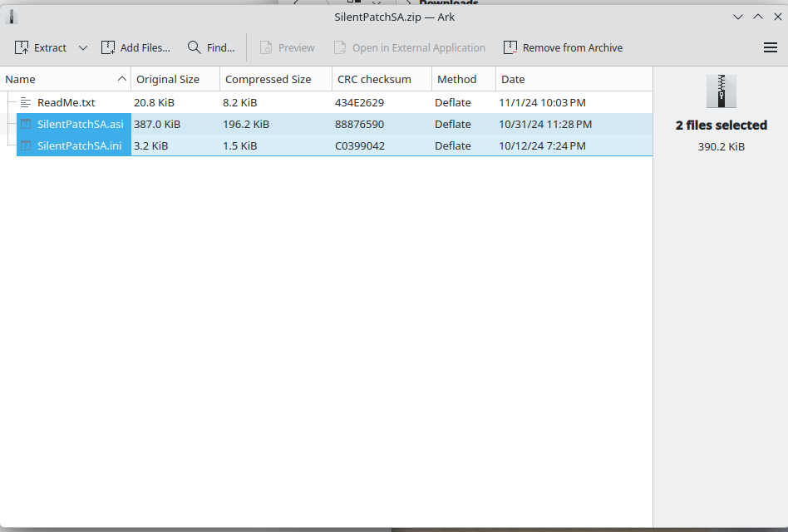Click Open in External Application
This screenshot has width=788, height=532.
[410, 47]
